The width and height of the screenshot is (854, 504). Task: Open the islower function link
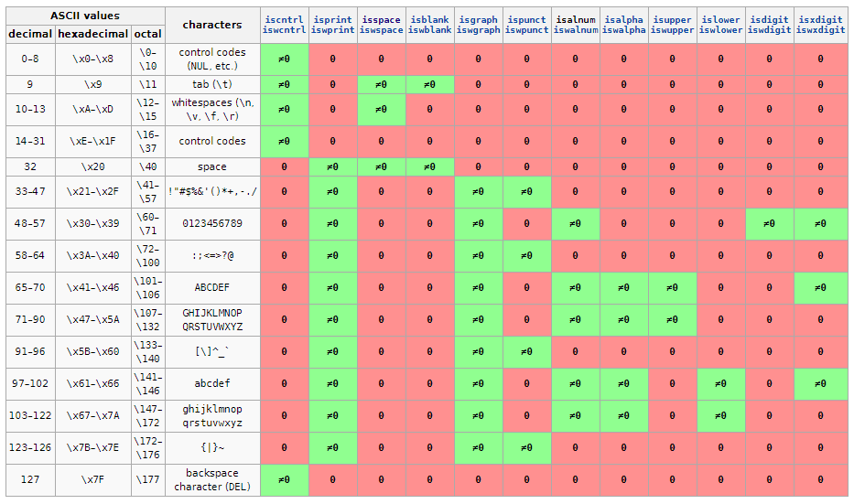click(720, 19)
